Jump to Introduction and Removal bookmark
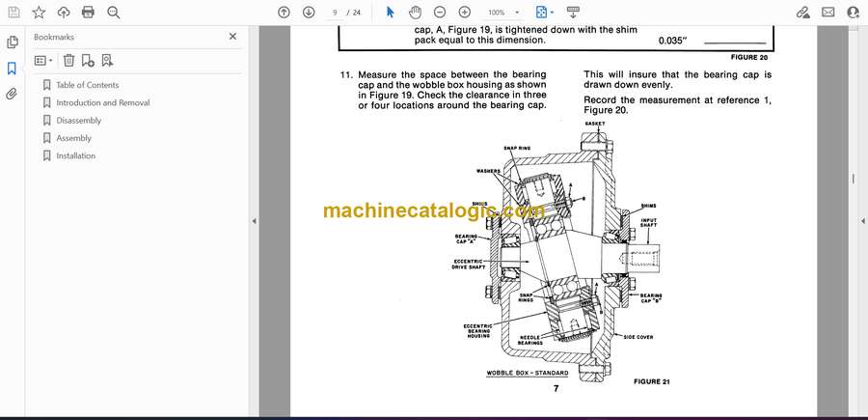The width and height of the screenshot is (868, 420). [102, 102]
